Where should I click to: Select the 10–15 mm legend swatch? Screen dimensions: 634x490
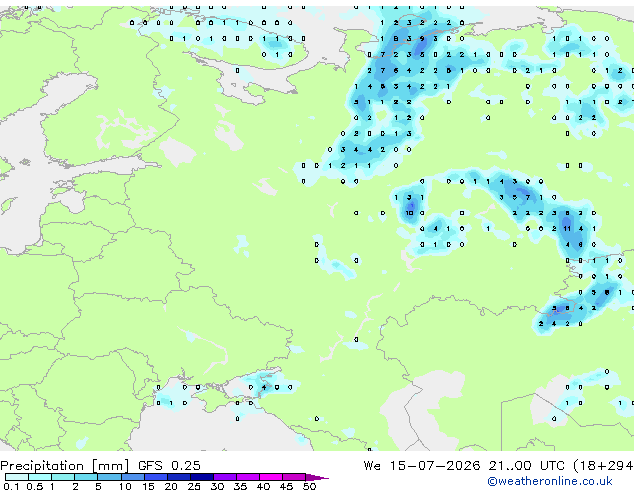point(132,477)
